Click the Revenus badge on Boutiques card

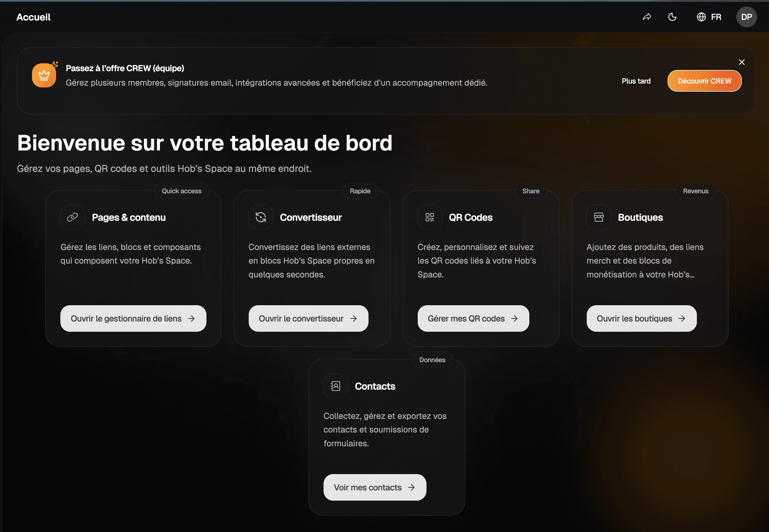[x=696, y=191]
